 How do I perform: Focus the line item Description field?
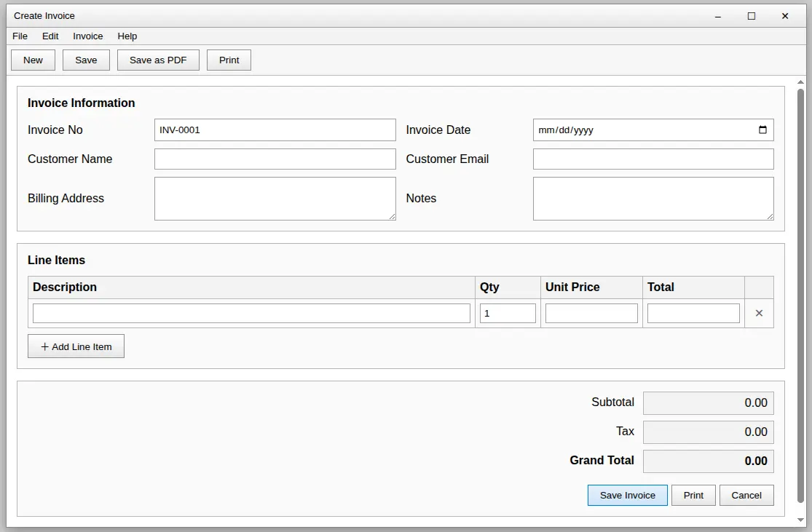click(251, 313)
